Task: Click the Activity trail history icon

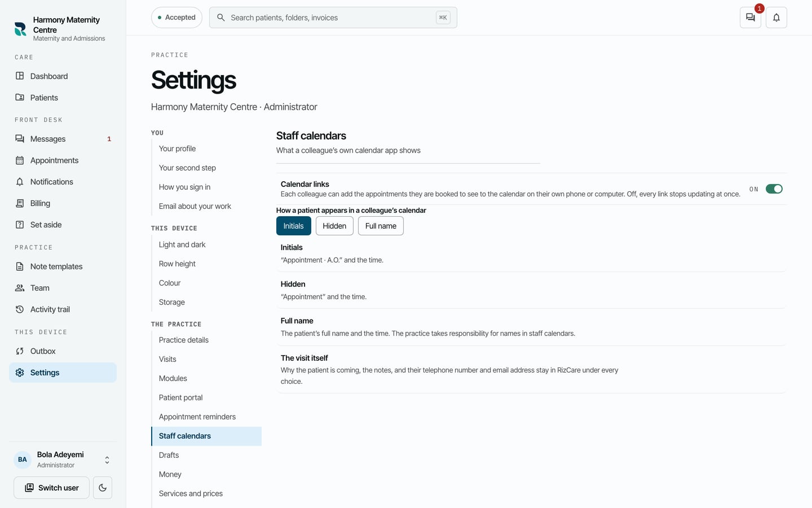Action: (20, 309)
